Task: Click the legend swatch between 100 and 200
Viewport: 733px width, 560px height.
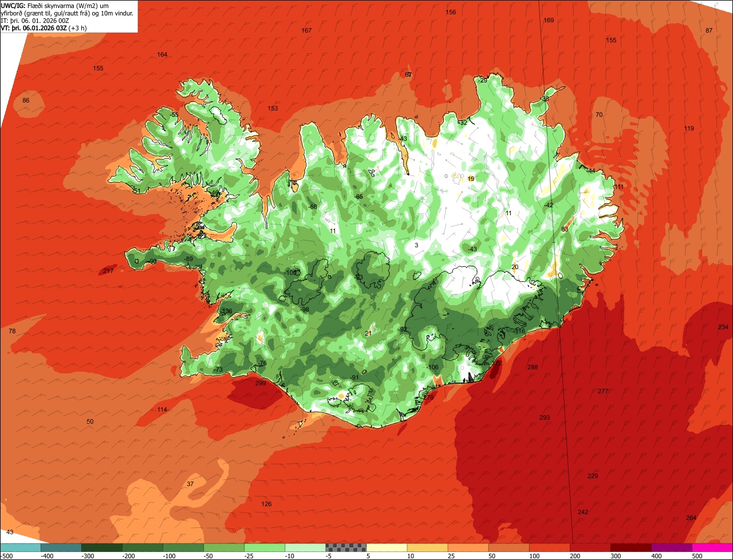Action: (549, 547)
